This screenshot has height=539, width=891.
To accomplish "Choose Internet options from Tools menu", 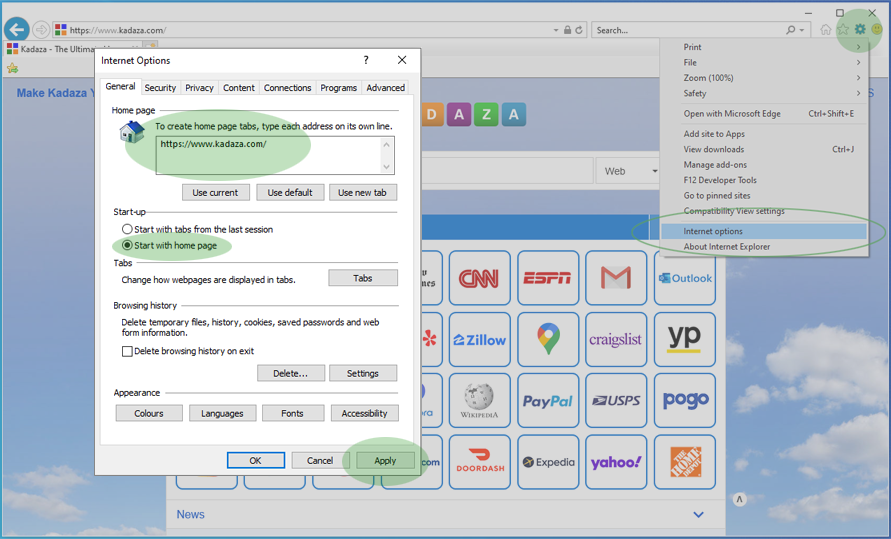I will coord(764,231).
